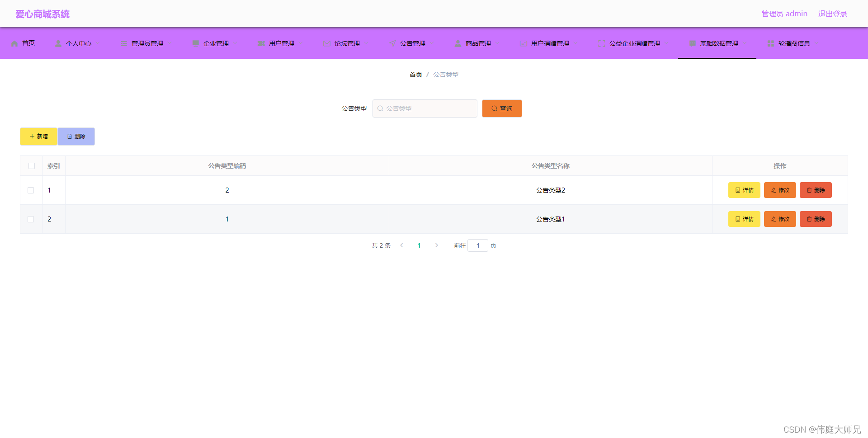Image resolution: width=868 pixels, height=438 pixels.
Task: Click the magnifier icon inside 公告类型 search box
Action: pos(380,108)
